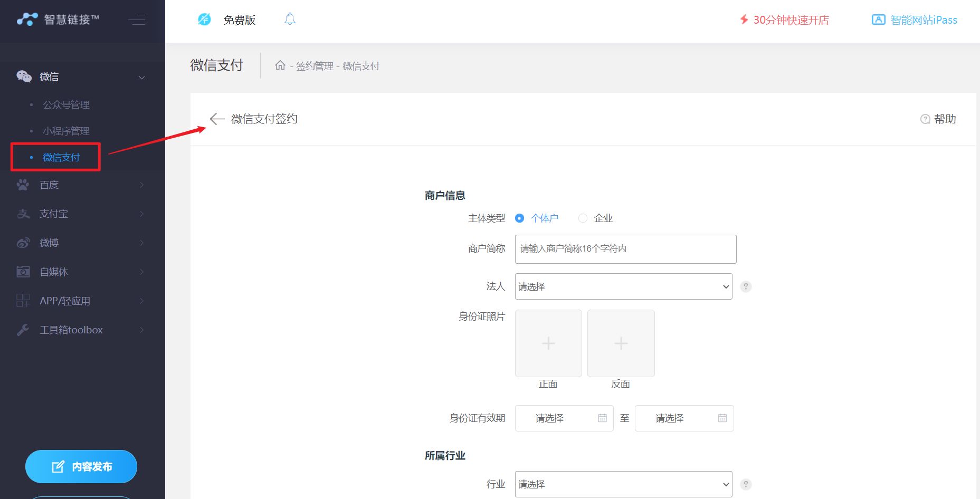
Task: Click the 智慧链接 logo icon
Action: [x=27, y=20]
